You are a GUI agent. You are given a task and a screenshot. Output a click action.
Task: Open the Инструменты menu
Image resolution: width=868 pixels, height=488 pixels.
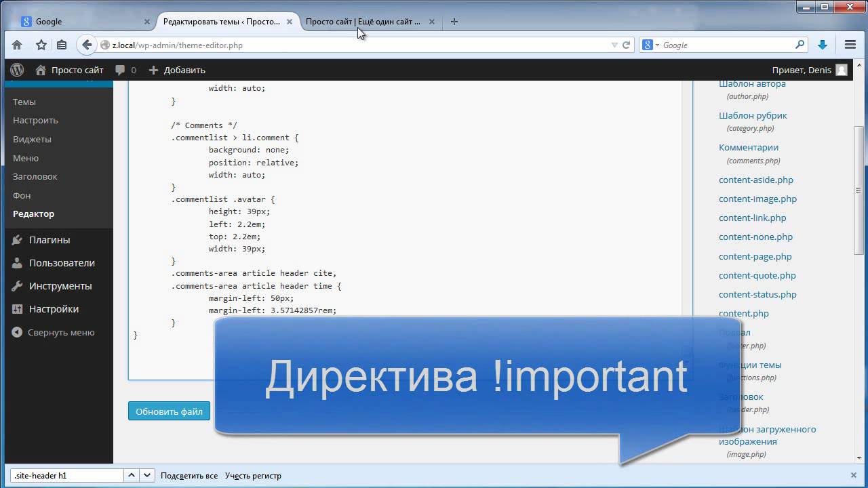pyautogui.click(x=60, y=286)
